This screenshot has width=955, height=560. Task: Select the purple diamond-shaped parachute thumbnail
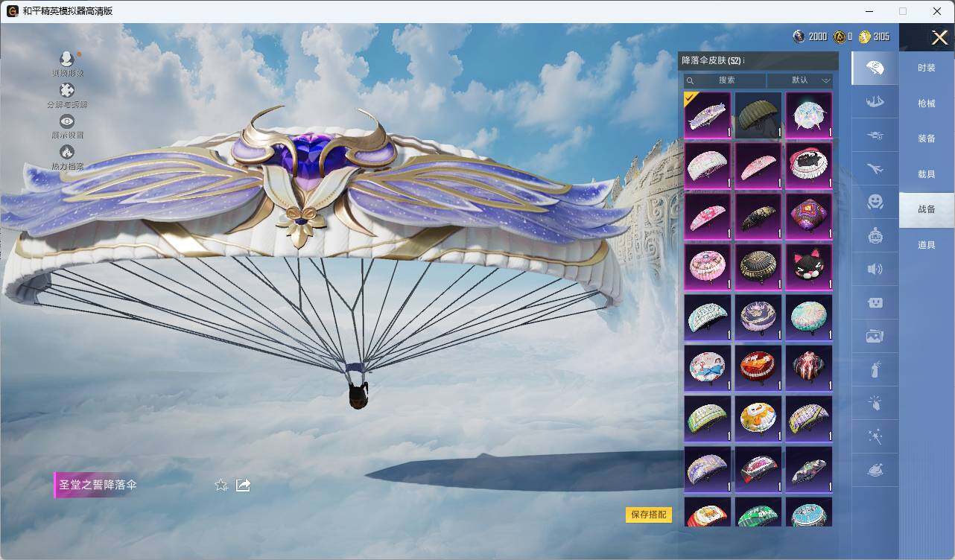(x=809, y=217)
